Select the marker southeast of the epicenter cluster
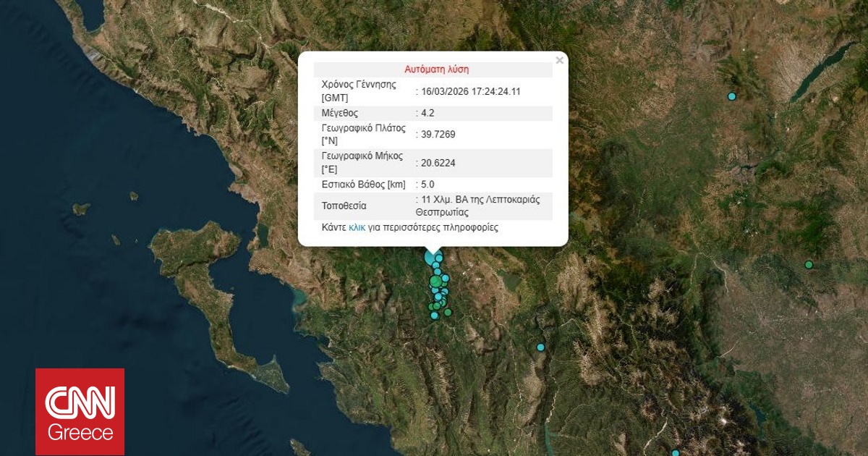 pyautogui.click(x=540, y=347)
